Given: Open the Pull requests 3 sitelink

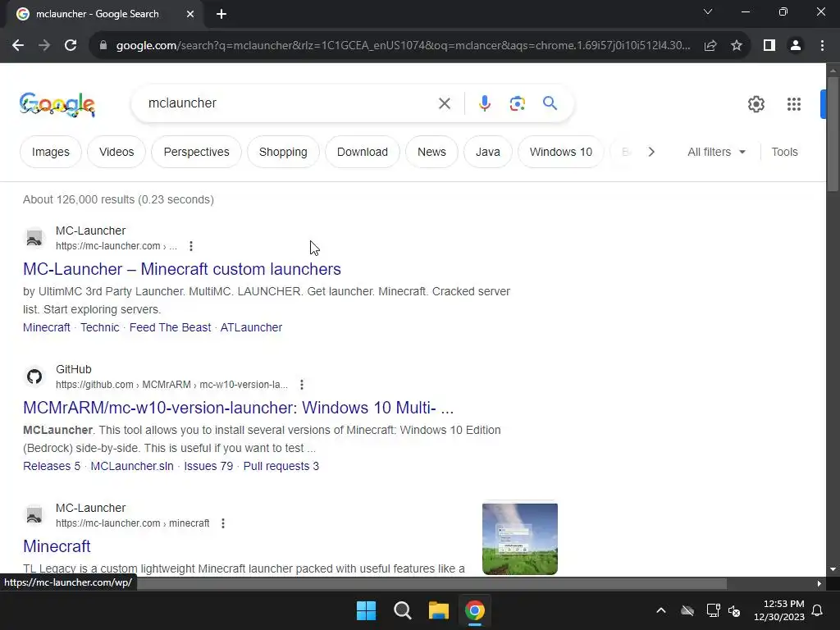Looking at the screenshot, I should [281, 466].
